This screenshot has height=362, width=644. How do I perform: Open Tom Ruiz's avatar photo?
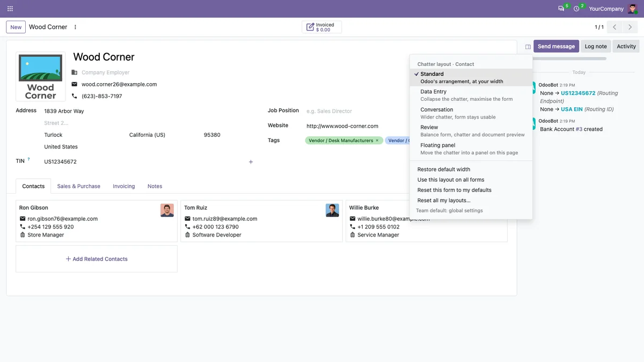tap(332, 210)
